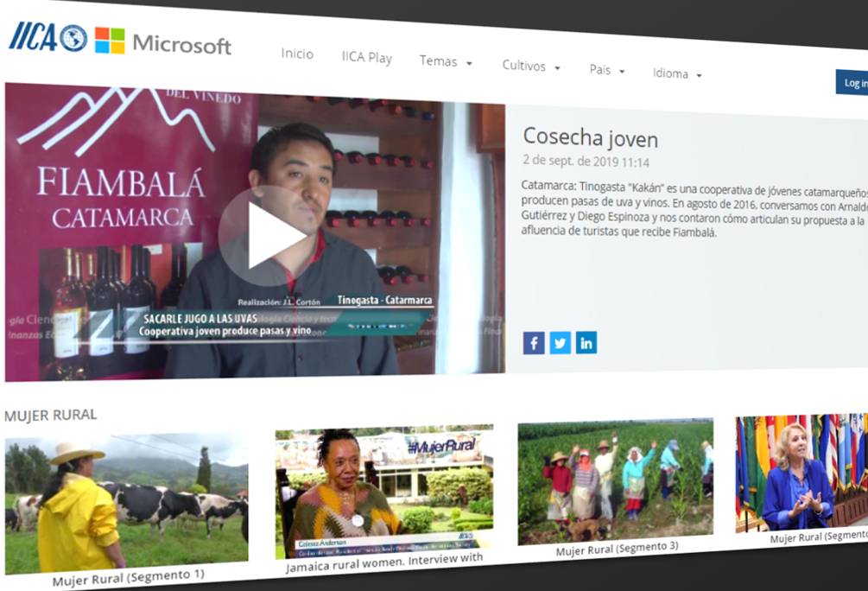Click Mujer Rural (Segmento 3) caption
This screenshot has height=591, width=868.
(x=617, y=549)
